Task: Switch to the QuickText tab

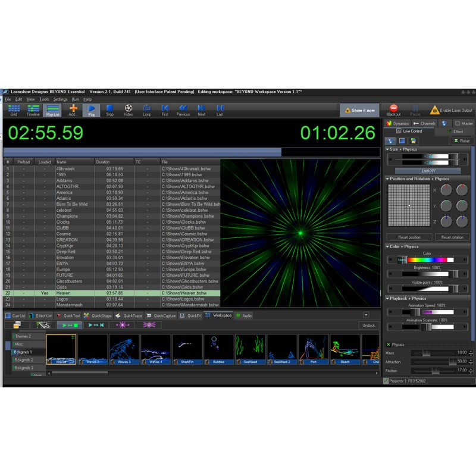Action: [x=68, y=315]
